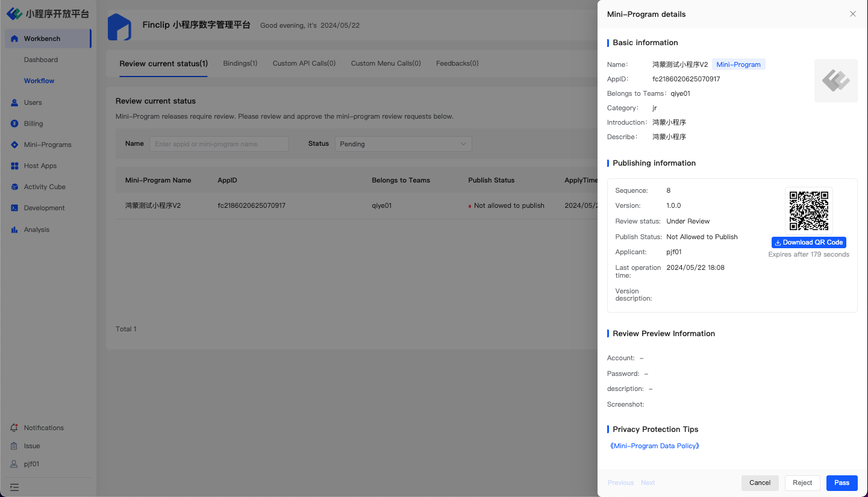Close the Mini-Program details panel
The image size is (868, 497).
pos(852,14)
